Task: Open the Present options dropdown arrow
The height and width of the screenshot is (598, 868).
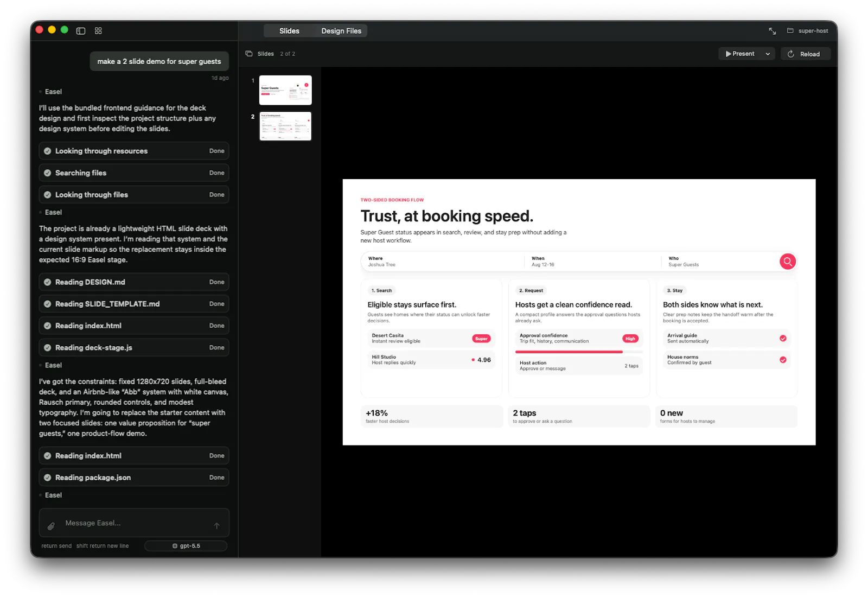Action: point(768,54)
